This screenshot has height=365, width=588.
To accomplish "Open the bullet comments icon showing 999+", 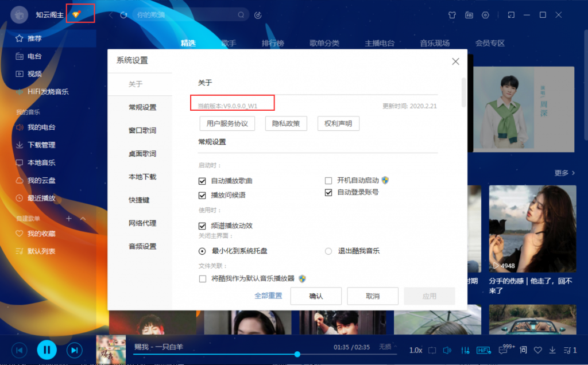I will click(x=503, y=350).
